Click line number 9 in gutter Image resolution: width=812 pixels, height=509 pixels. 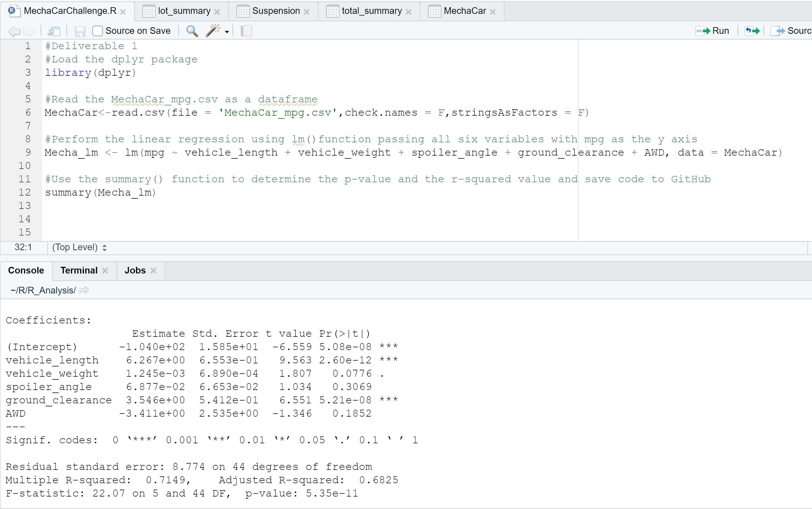coord(28,153)
